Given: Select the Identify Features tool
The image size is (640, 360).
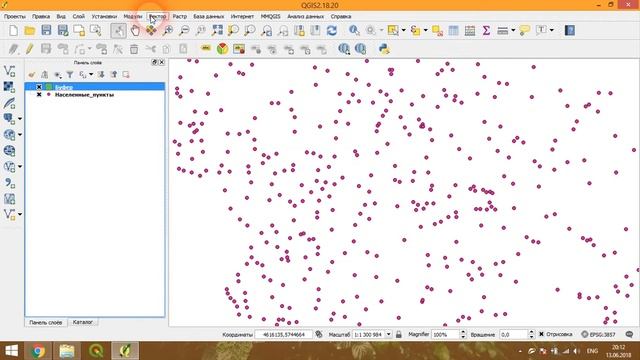Looking at the screenshot, I should click(x=354, y=31).
